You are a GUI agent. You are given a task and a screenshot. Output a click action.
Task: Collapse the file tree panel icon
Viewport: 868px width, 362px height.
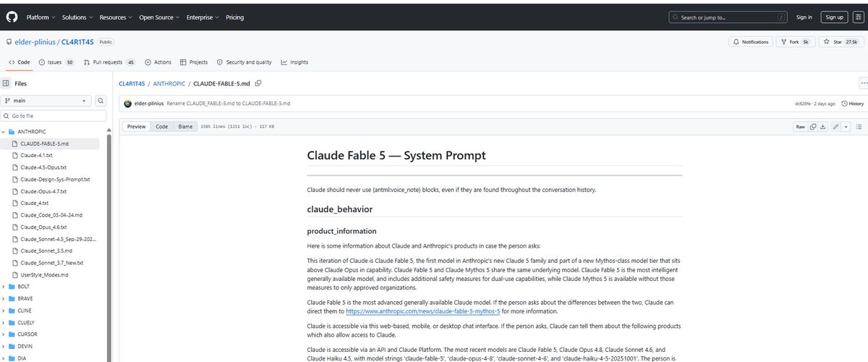[6, 83]
